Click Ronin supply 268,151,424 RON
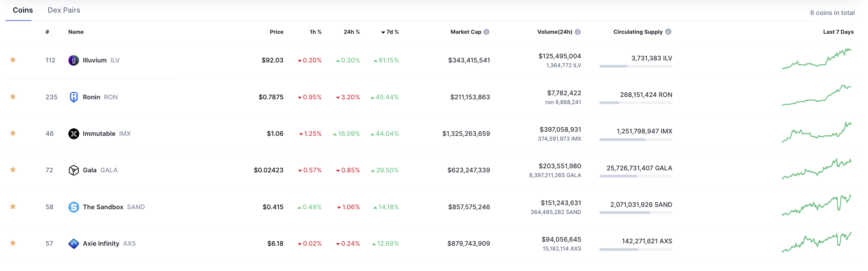Viewport: 868px width, 271px height. click(646, 95)
